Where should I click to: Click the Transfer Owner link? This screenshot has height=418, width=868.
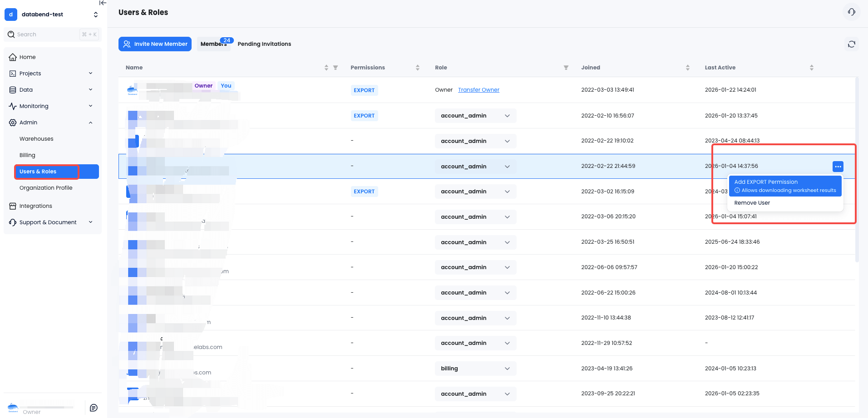point(478,90)
